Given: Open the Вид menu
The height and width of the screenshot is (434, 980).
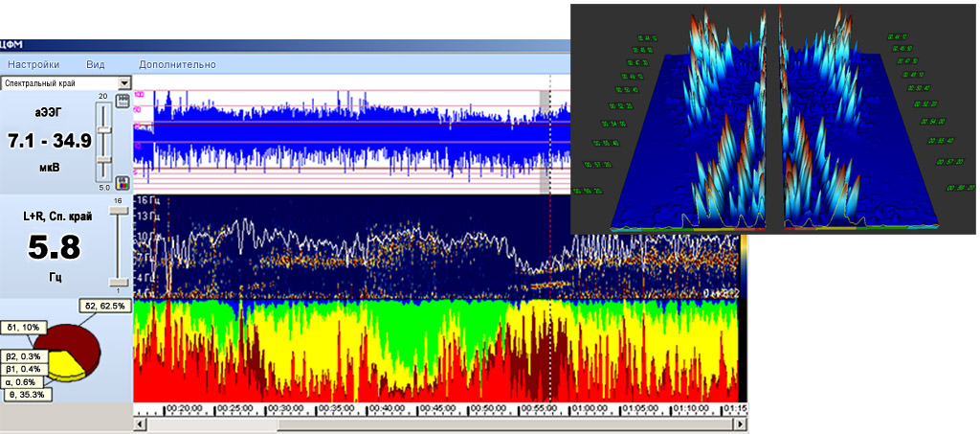Looking at the screenshot, I should [96, 64].
